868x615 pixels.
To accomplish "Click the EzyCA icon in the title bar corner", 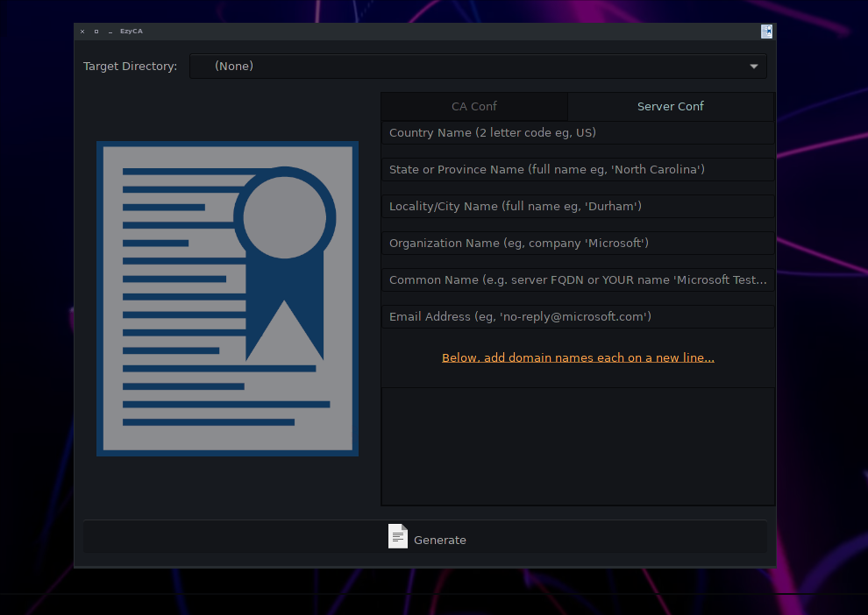I will [766, 32].
